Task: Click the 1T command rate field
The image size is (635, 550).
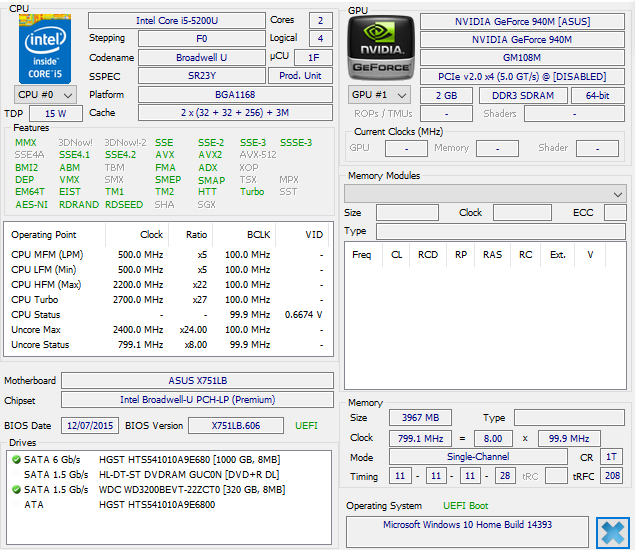Action: pos(611,457)
